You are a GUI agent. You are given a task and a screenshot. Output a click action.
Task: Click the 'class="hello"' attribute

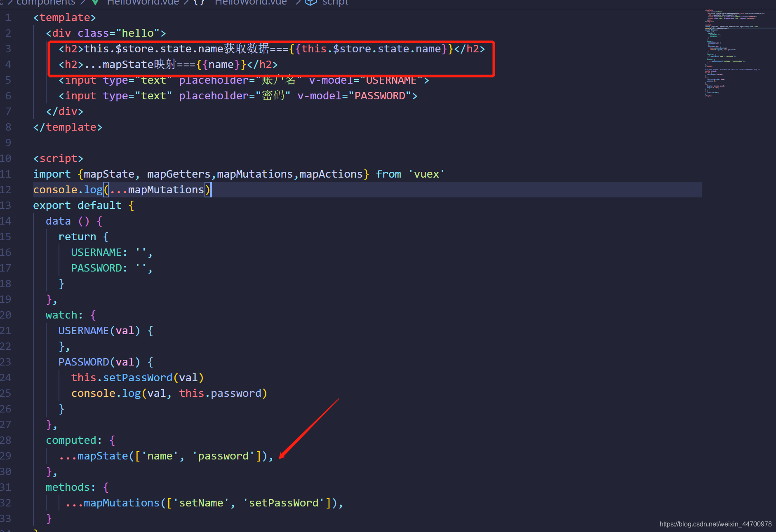118,33
